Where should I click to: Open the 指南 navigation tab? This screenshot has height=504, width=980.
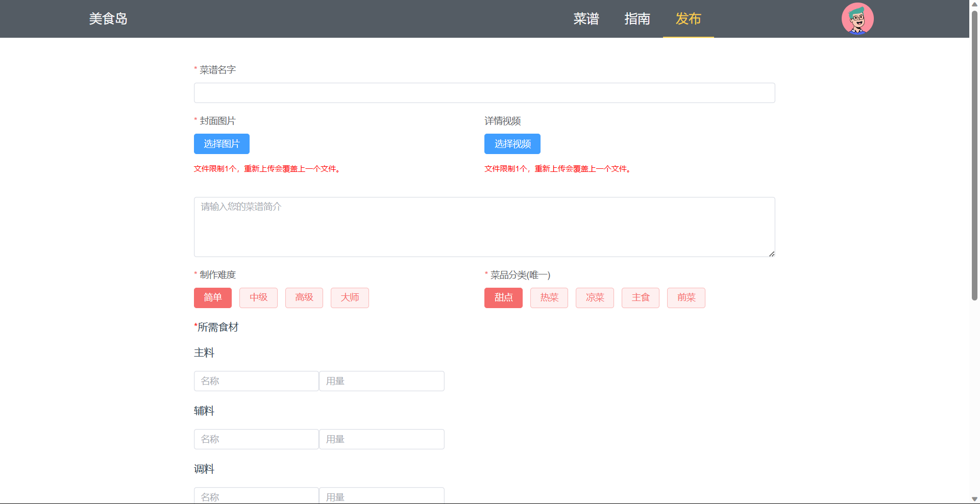(x=637, y=19)
